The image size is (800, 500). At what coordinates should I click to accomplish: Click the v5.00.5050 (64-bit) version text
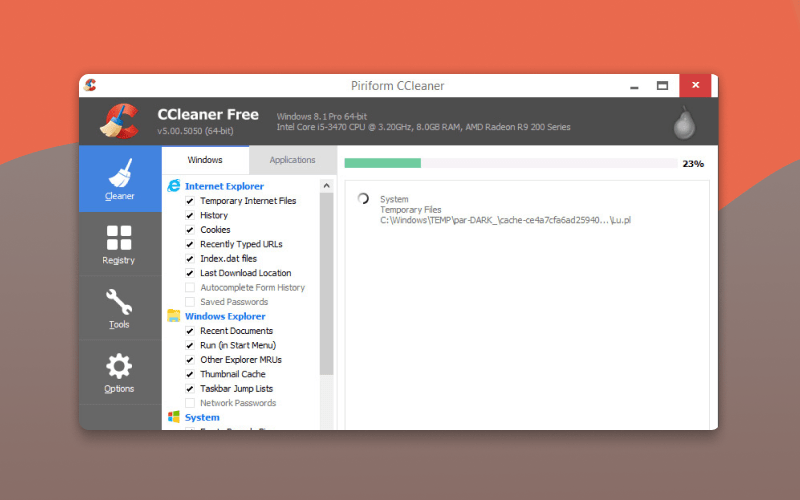point(195,131)
